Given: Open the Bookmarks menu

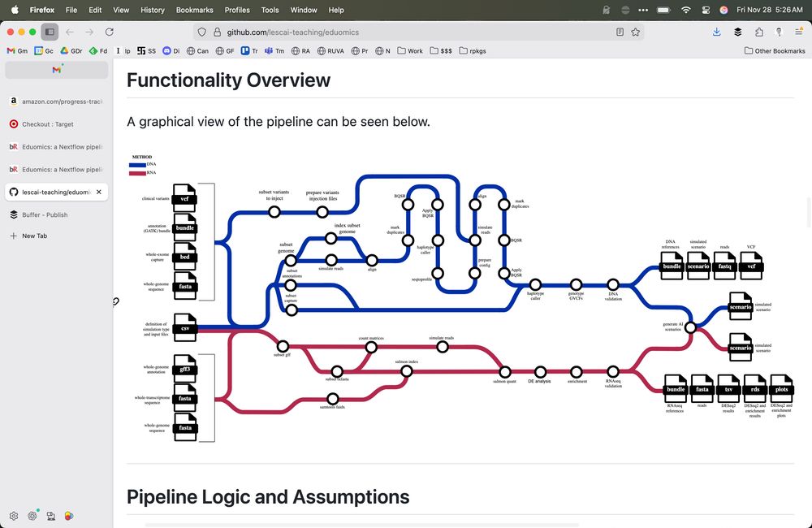Looking at the screenshot, I should (194, 10).
